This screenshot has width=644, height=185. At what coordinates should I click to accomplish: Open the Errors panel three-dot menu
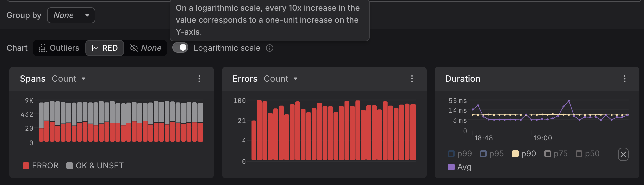pos(412,79)
